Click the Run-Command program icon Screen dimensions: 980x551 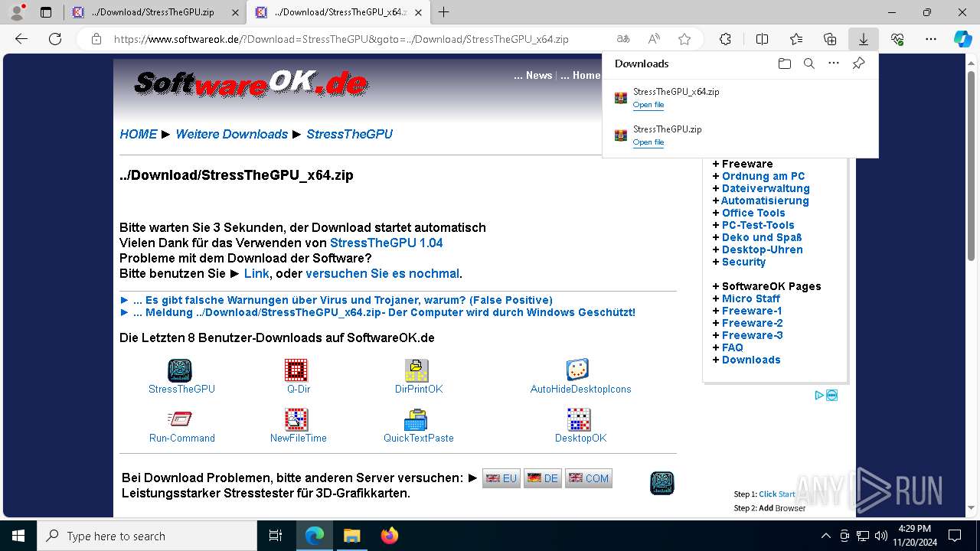tap(180, 419)
